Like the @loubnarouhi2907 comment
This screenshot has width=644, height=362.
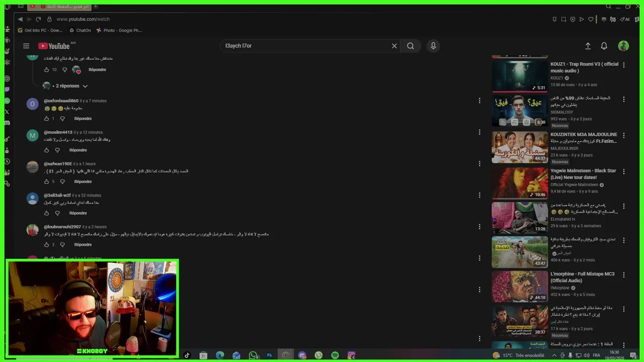(x=46, y=245)
